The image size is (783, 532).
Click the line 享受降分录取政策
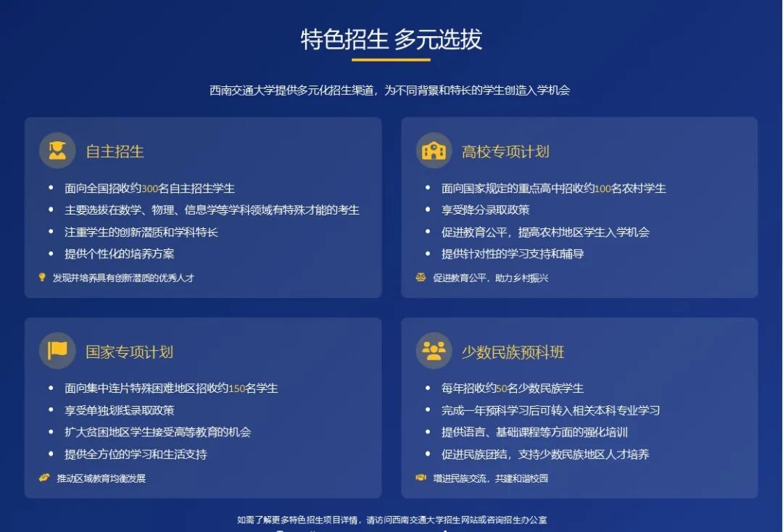(485, 210)
